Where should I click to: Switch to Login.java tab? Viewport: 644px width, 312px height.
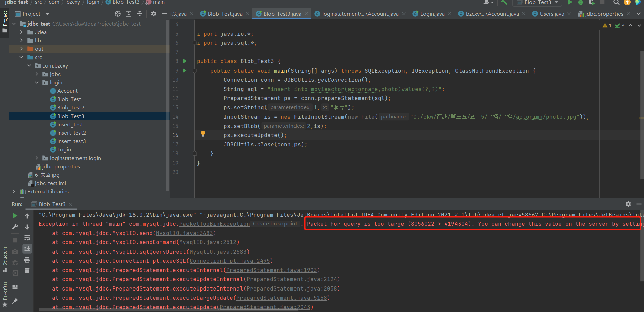(x=432, y=14)
